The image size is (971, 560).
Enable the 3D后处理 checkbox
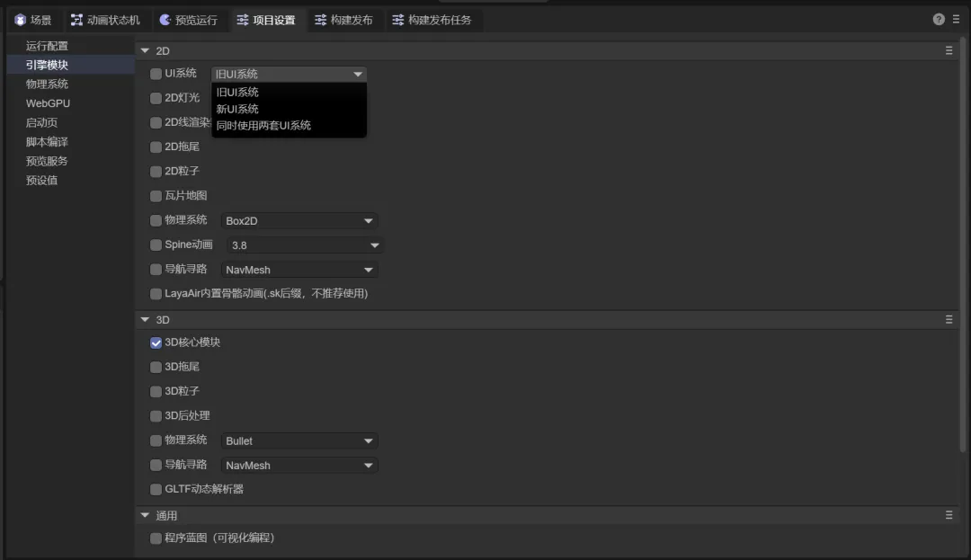pyautogui.click(x=156, y=416)
